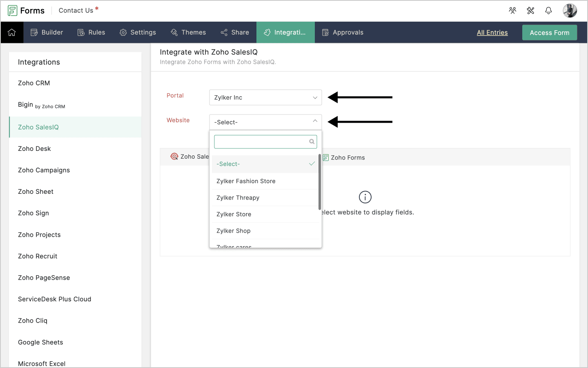This screenshot has width=588, height=368.
Task: Click the Contact Us form title
Action: (76, 11)
